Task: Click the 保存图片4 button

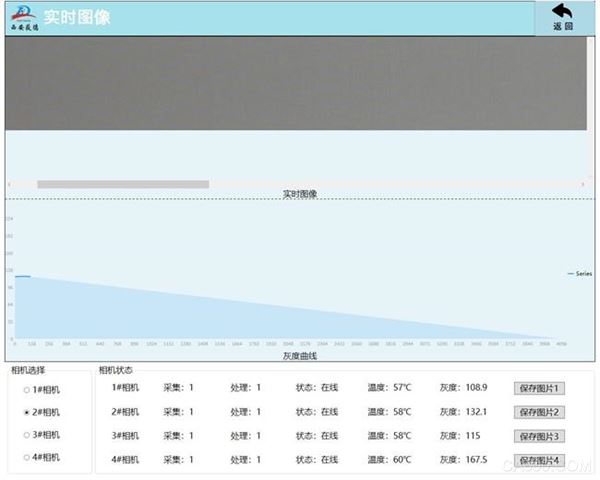Action: coord(539,460)
